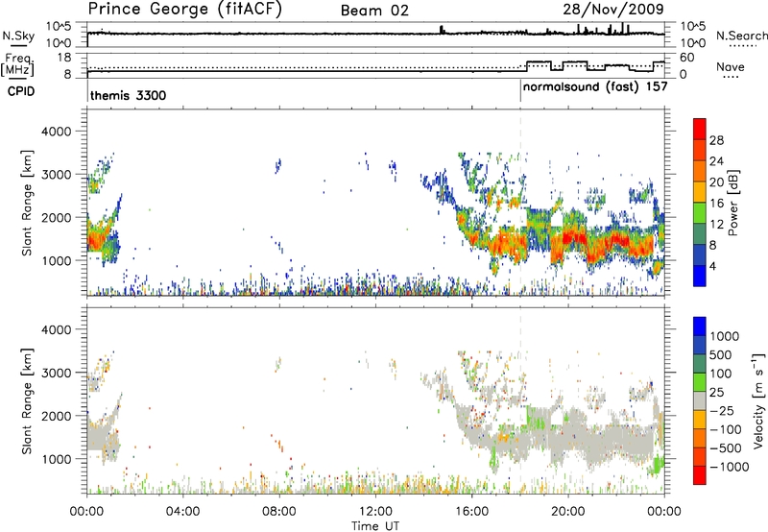
Task: Pick the red top segment of Power color bar
Action: click(700, 129)
